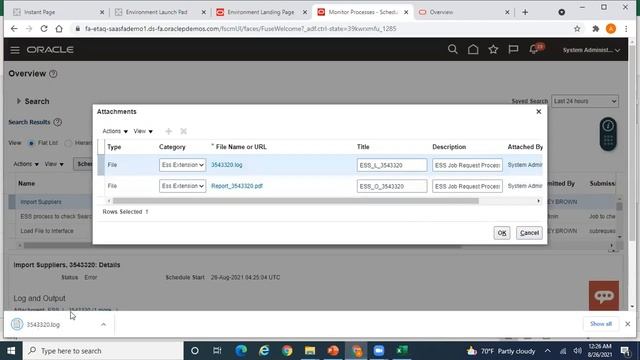Open download options chevron for 3543320.log
The image size is (640, 360).
pos(103,324)
